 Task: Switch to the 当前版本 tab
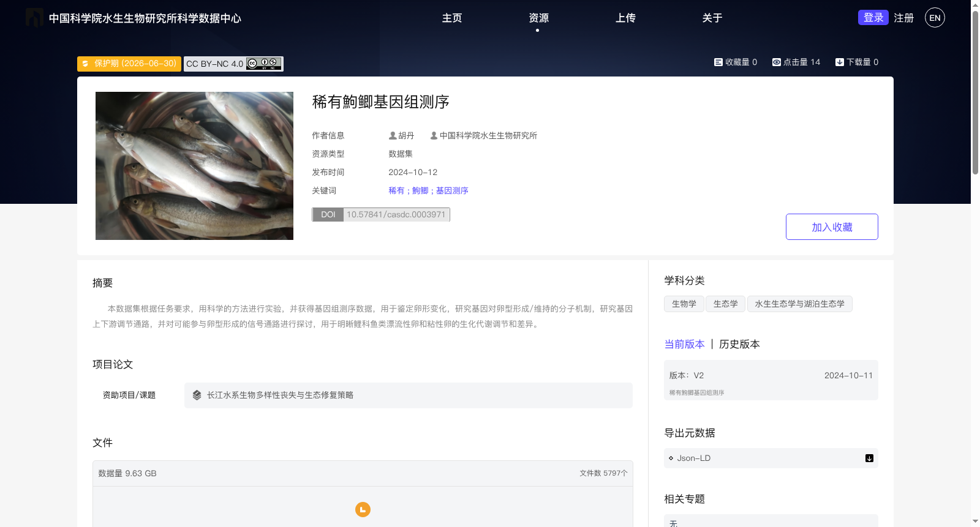(x=685, y=344)
